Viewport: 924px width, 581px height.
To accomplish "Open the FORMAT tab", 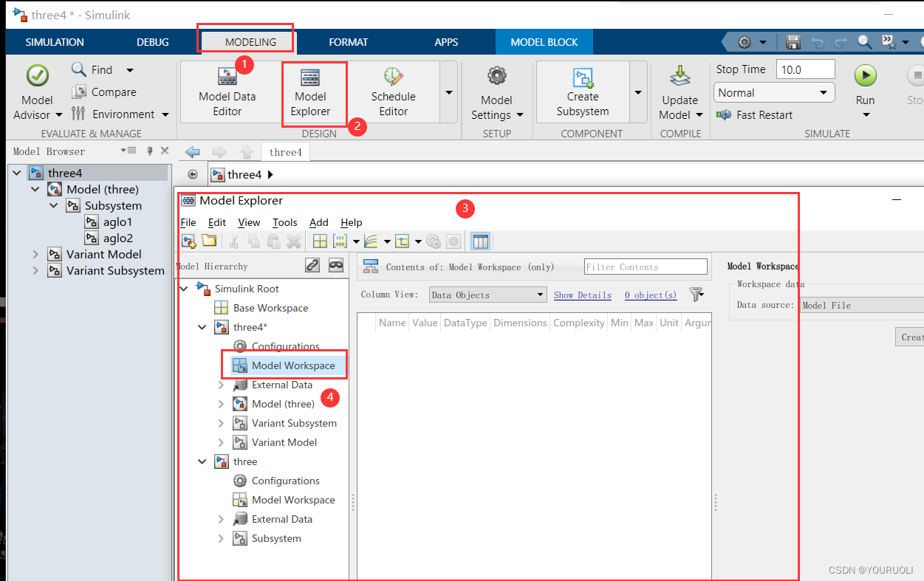I will [348, 42].
